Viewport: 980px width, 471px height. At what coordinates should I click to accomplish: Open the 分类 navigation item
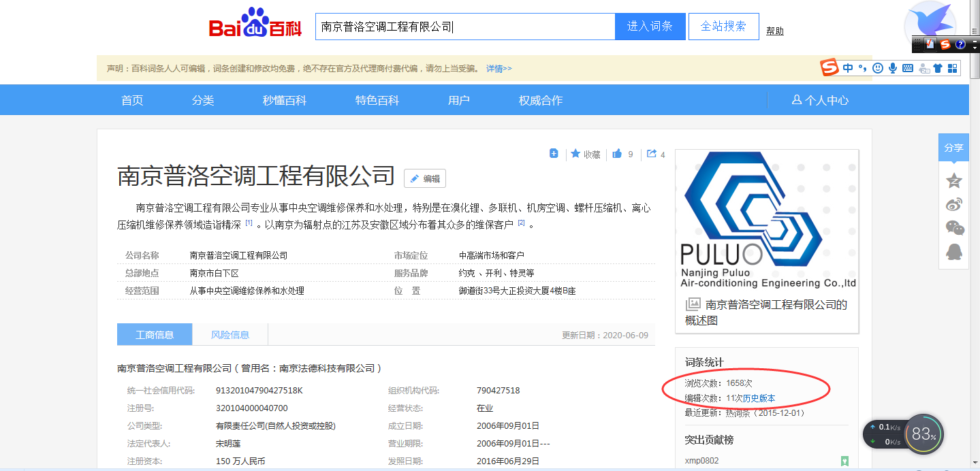[x=203, y=100]
